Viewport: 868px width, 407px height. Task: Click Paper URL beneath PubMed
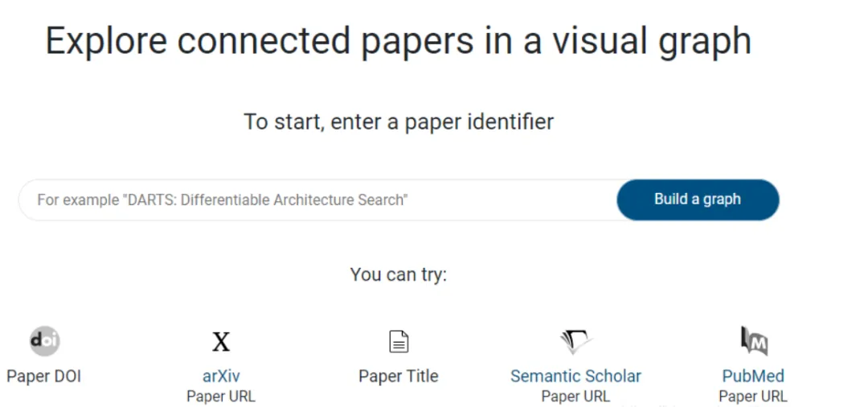point(753,397)
